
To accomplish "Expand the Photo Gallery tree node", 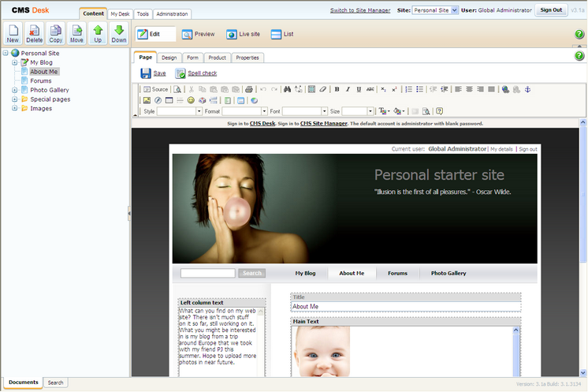I will pyautogui.click(x=14, y=90).
